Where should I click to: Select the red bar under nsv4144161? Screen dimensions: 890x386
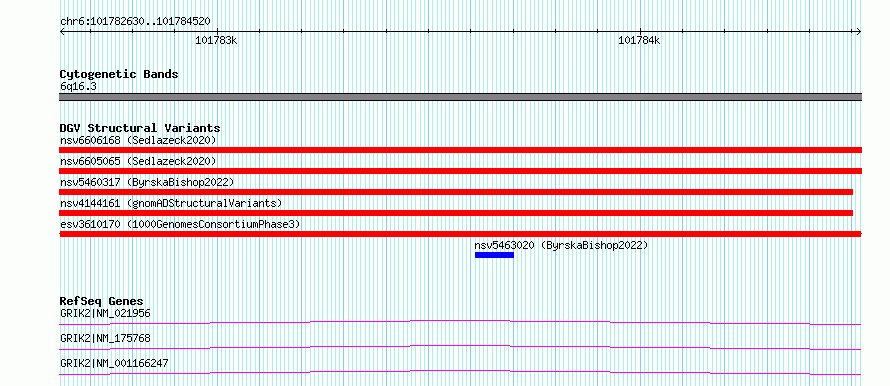(x=456, y=213)
